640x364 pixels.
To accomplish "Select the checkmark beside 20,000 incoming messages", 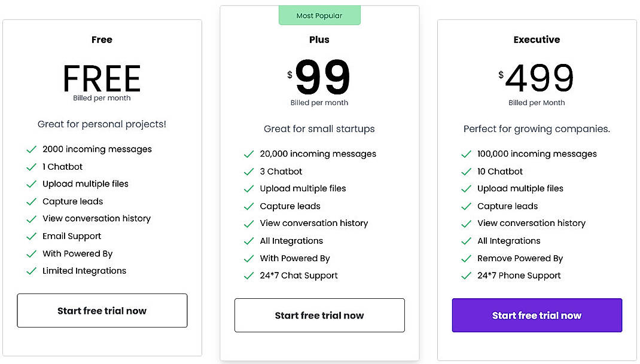I will pos(249,154).
